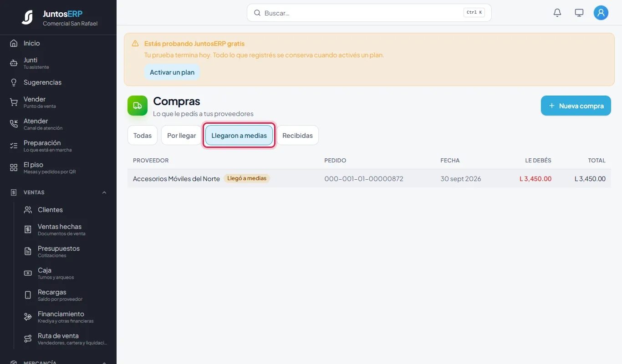Click the TOTAL column header
Screen dimensions: 622x364
pos(597,160)
